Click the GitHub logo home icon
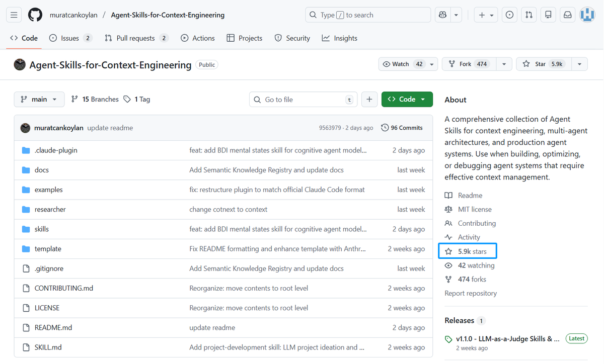The image size is (604, 364). [35, 15]
